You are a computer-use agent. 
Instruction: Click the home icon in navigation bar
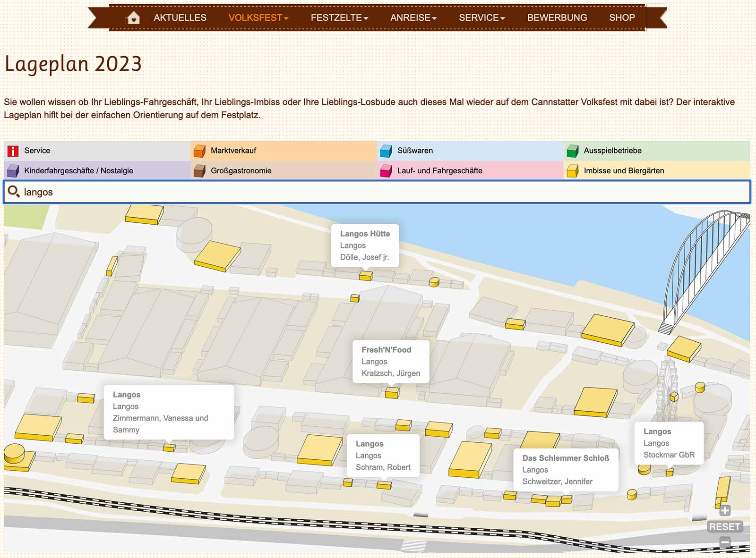coord(133,18)
